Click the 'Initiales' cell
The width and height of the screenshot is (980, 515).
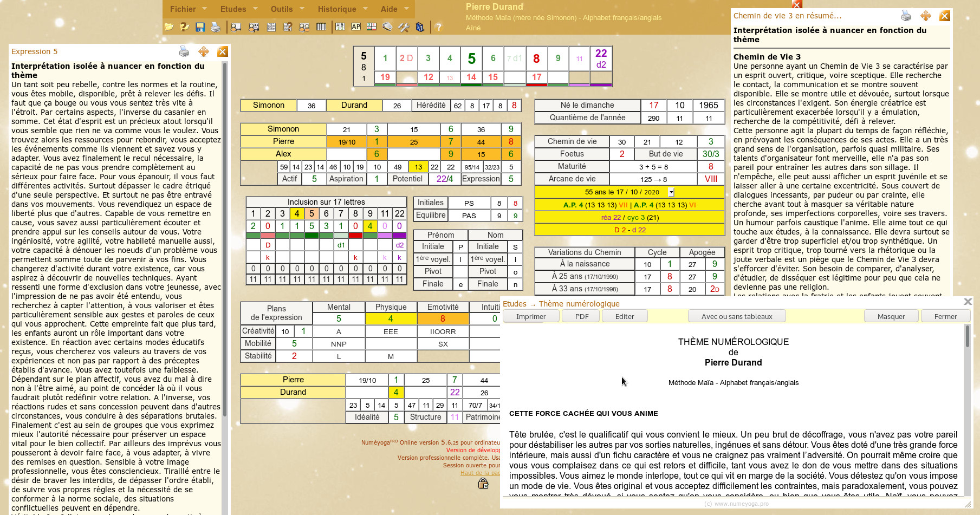[x=431, y=203]
